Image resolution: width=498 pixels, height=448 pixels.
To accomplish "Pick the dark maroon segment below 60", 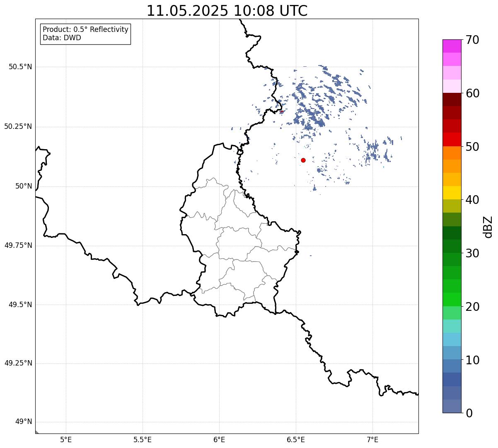I will pos(452,99).
